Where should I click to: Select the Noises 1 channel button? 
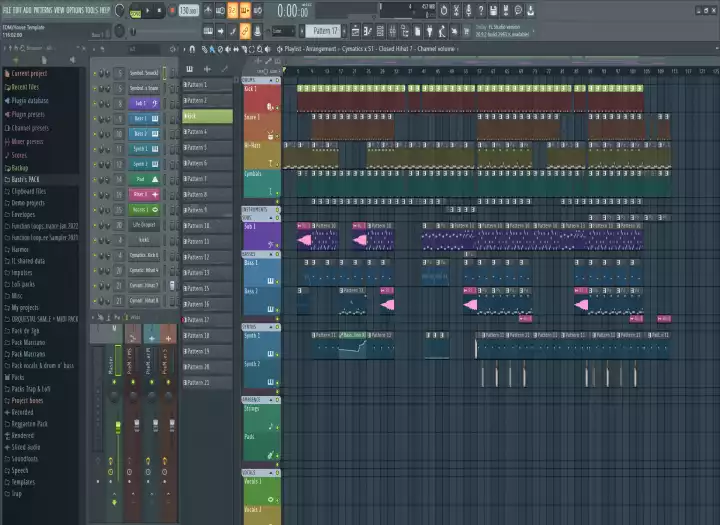(x=144, y=210)
